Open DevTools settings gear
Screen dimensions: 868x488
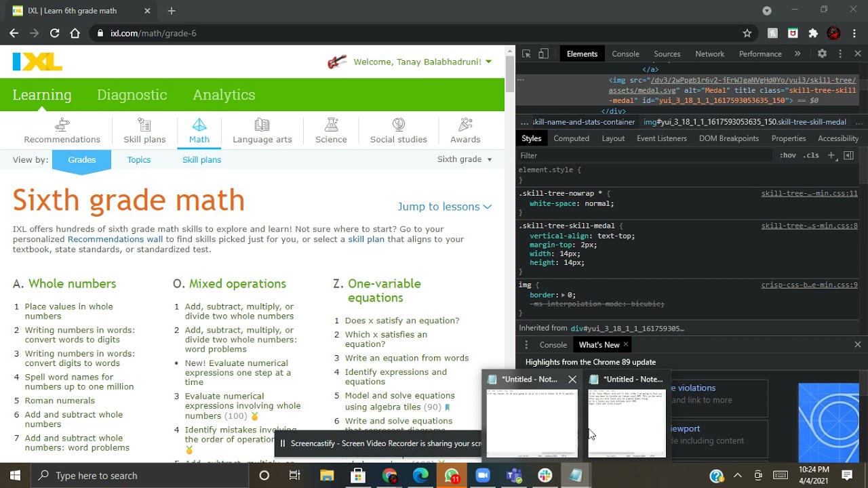(x=822, y=54)
